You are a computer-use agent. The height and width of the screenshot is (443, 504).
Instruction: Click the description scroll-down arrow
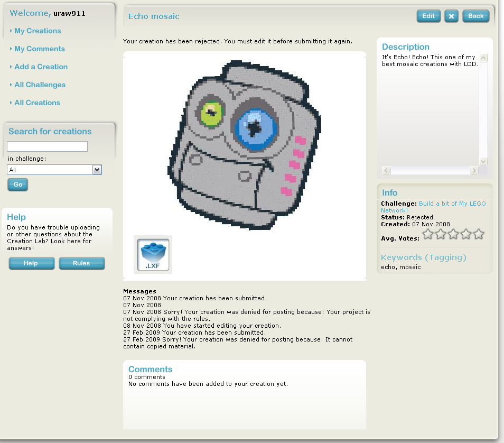pos(483,161)
